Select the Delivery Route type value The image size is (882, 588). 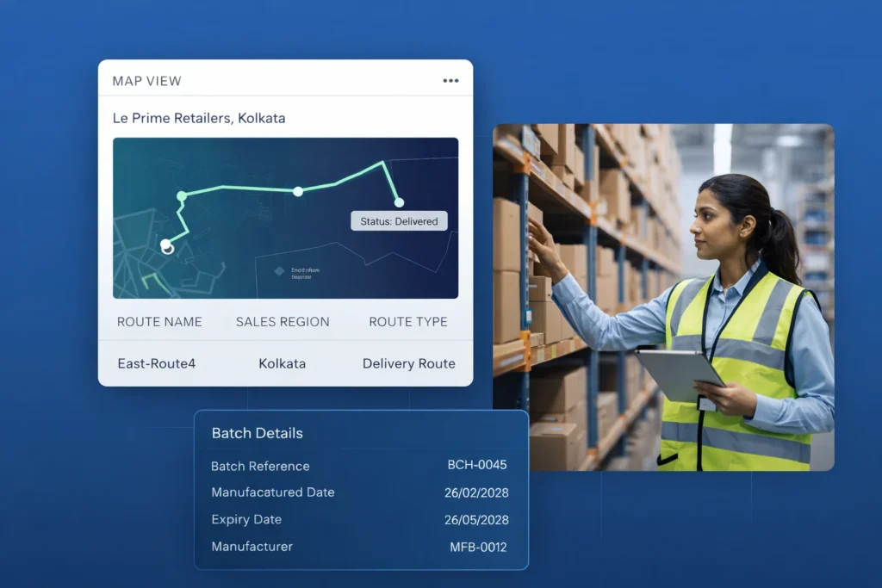[x=408, y=363]
